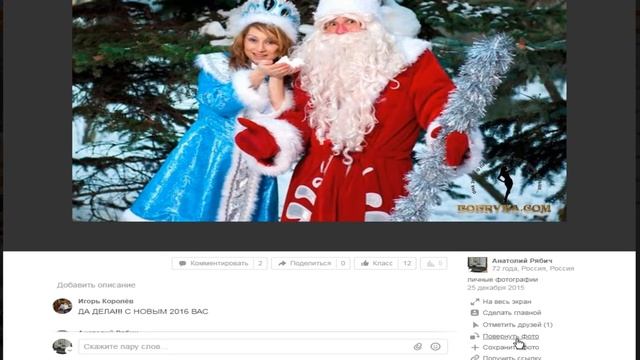Click the thumbs-up Класс icon

(365, 263)
